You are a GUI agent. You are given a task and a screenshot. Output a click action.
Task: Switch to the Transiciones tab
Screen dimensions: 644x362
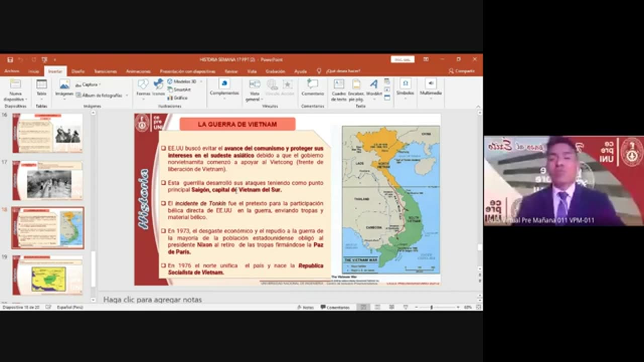click(105, 71)
